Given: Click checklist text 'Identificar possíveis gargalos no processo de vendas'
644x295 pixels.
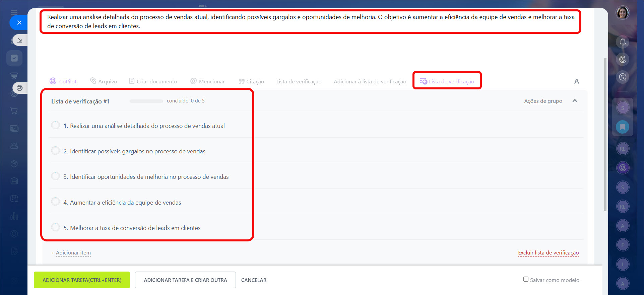Looking at the screenshot, I should (137, 151).
